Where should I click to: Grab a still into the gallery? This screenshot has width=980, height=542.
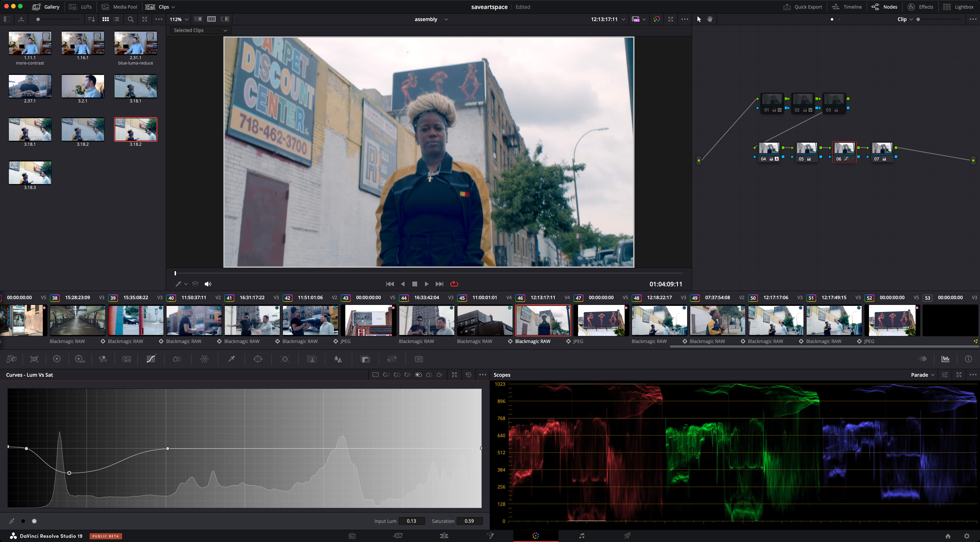click(21, 19)
